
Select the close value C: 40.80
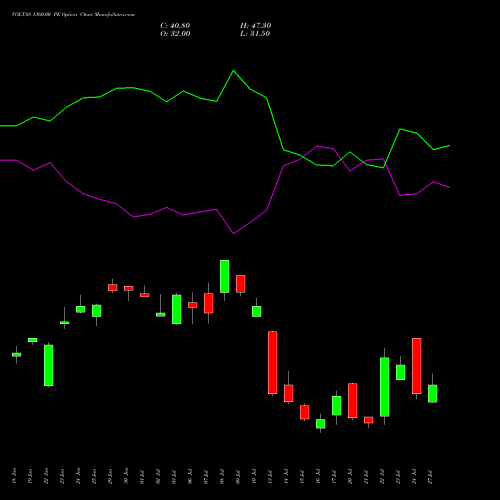(x=175, y=26)
